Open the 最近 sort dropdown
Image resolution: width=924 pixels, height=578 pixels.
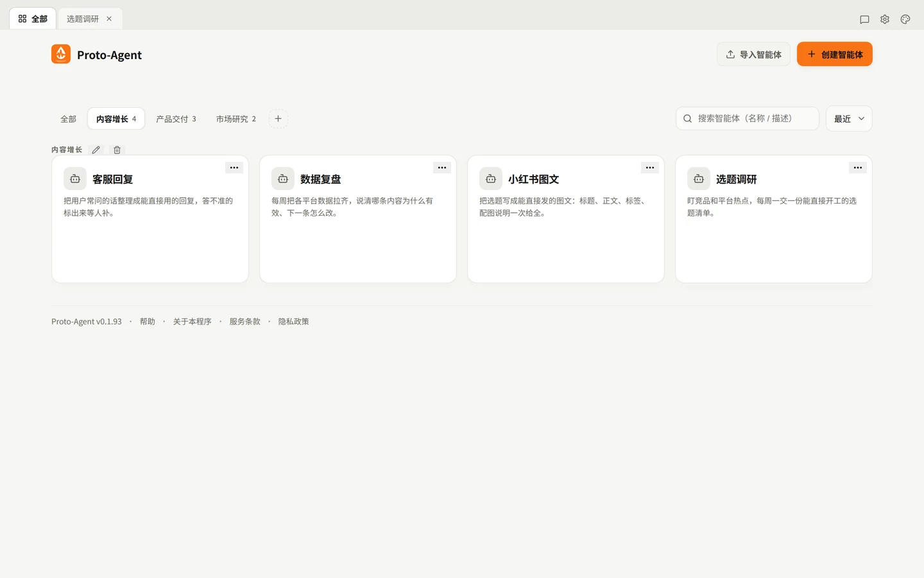pos(849,118)
